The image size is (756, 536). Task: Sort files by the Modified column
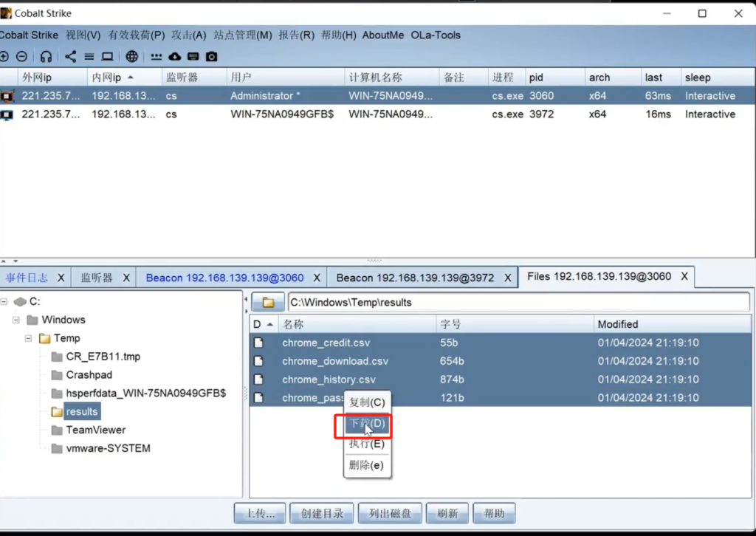point(672,324)
